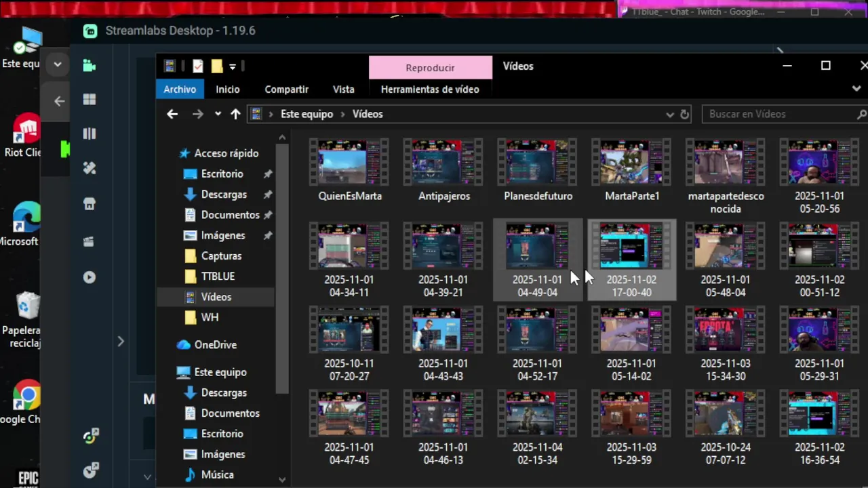Open the TTBLUE folder in sidebar
Image resolution: width=868 pixels, height=488 pixels.
[x=218, y=277]
